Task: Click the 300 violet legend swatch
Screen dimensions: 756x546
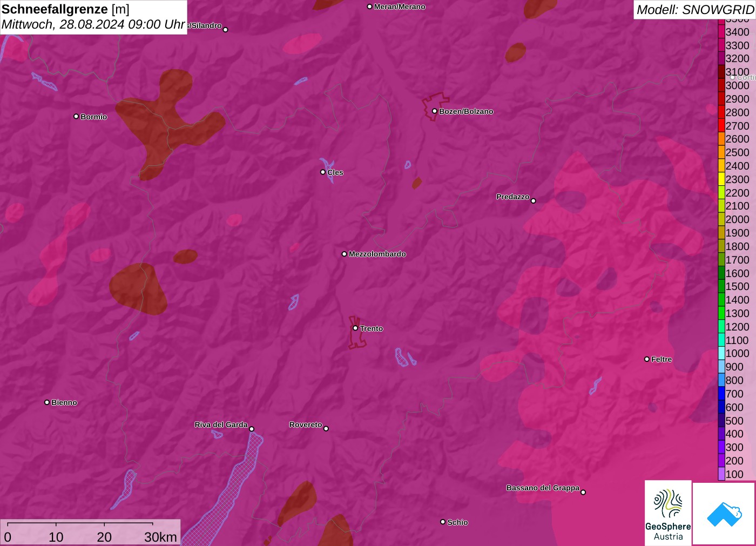Action: [x=721, y=447]
